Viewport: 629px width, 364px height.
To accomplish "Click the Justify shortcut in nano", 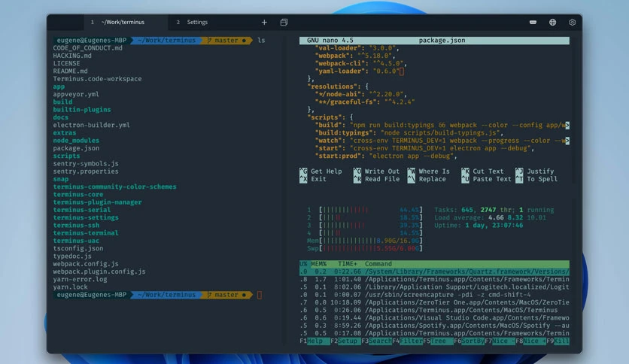I will point(535,171).
